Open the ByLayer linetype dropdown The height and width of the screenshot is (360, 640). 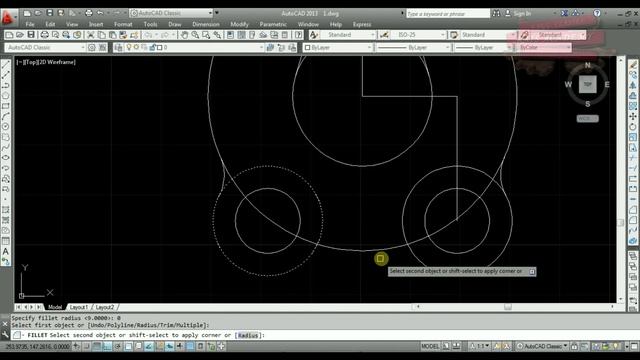(413, 48)
